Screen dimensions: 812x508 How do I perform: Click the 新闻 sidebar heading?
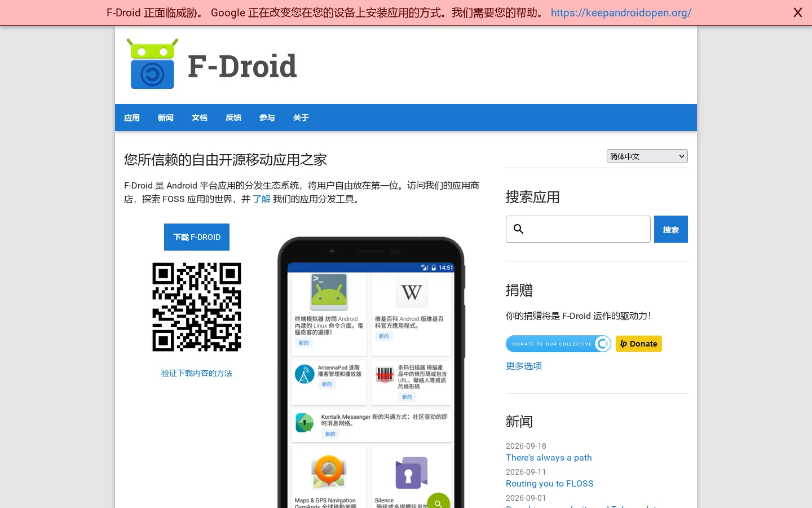pyautogui.click(x=519, y=422)
